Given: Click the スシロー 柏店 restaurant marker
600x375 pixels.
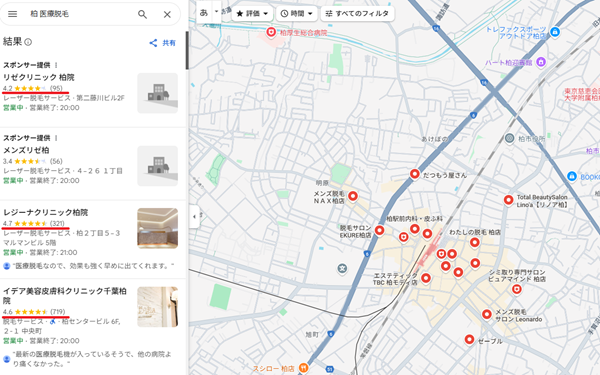Looking at the screenshot, I should pyautogui.click(x=303, y=368).
